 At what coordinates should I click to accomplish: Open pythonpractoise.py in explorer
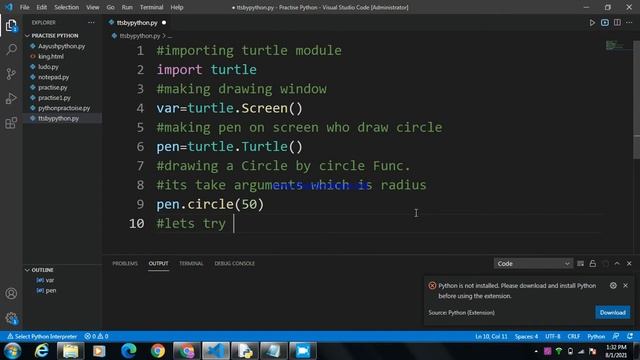[64, 108]
